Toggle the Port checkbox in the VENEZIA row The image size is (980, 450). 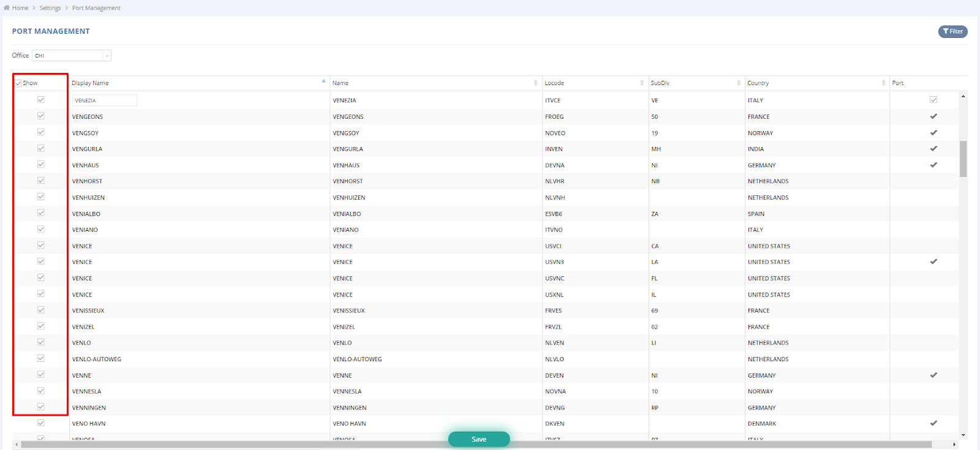[x=933, y=100]
